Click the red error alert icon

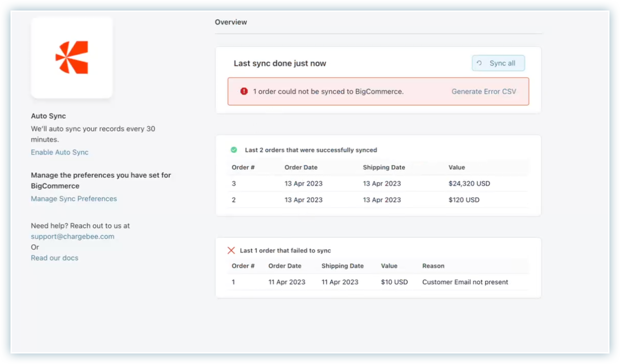244,91
